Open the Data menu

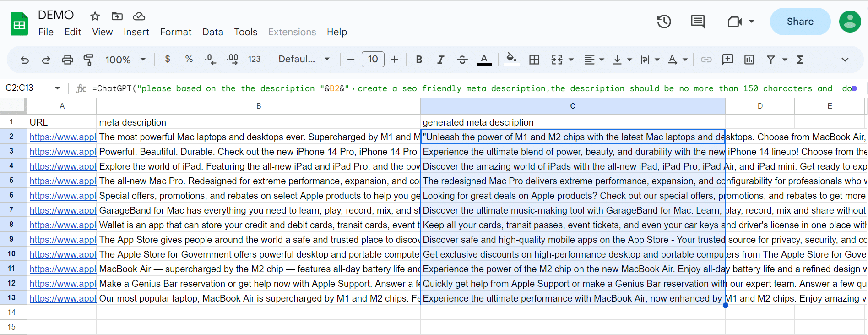click(212, 32)
